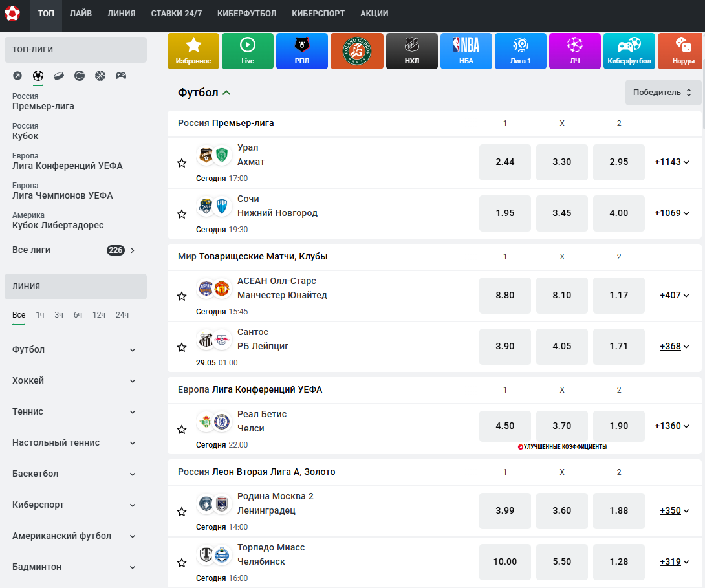Expand Американский футбол in the sidebar

point(74,536)
